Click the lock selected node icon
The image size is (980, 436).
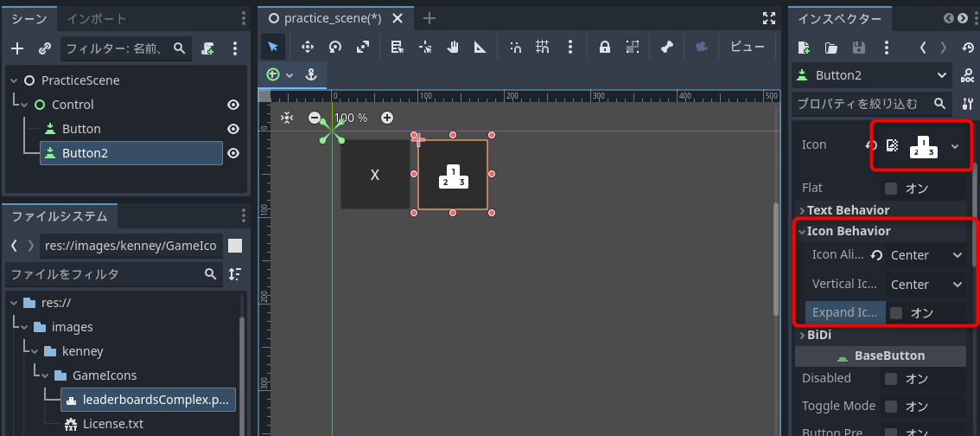(605, 48)
